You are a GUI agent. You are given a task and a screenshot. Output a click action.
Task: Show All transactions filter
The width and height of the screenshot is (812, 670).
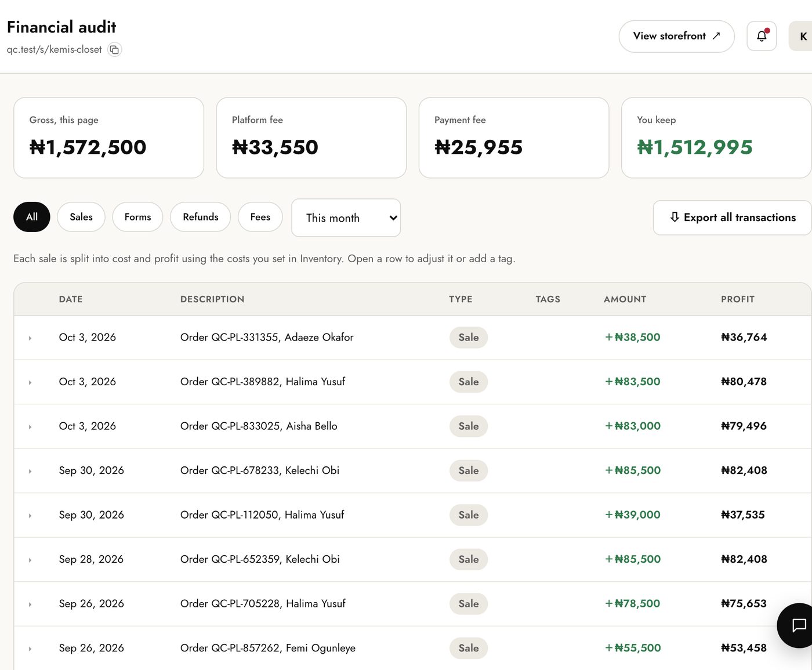click(x=32, y=217)
